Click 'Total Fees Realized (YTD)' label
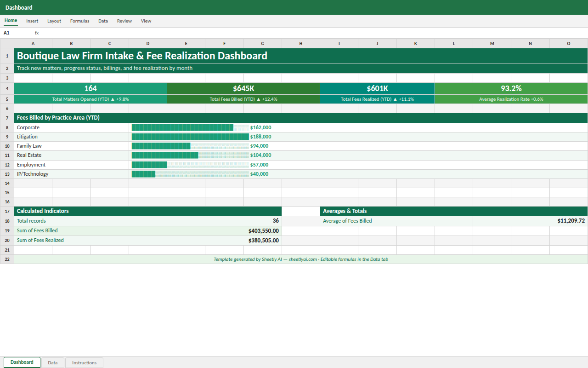 pos(378,99)
